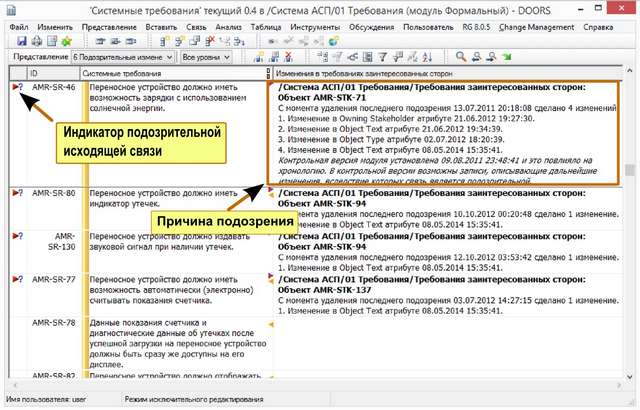Click the module properties page icon beside printer
The height and width of the screenshot is (410, 640).
52,41
